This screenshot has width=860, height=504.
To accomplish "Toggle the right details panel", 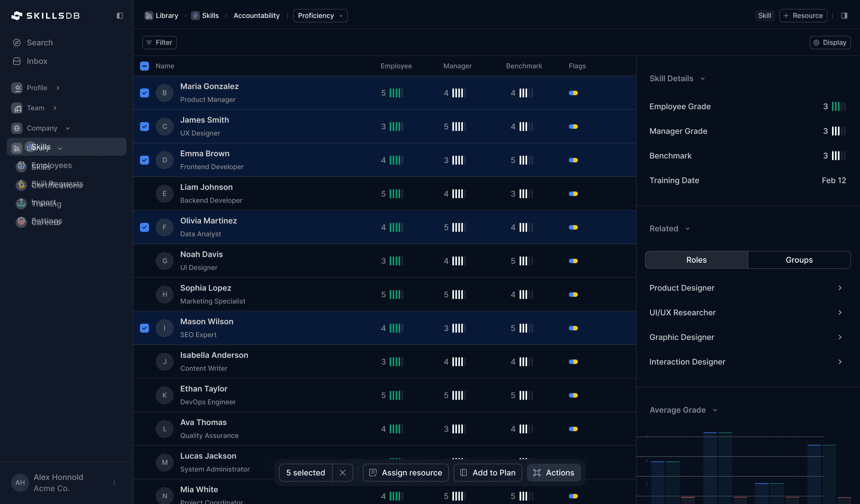I will pos(844,15).
